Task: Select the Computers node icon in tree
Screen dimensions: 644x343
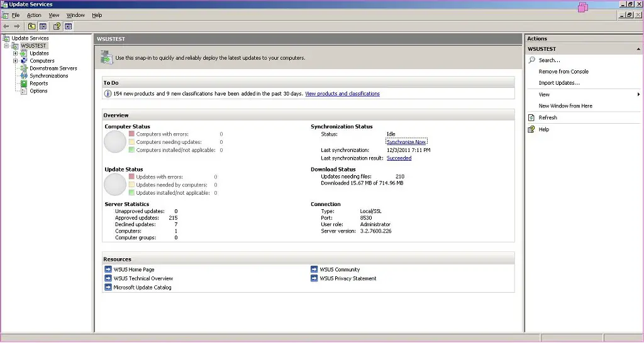Action: click(24, 61)
